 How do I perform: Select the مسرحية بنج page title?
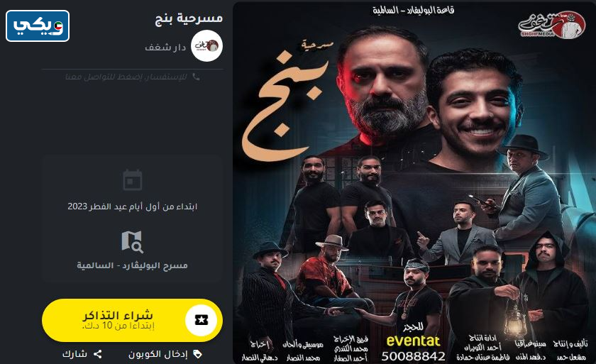(x=189, y=18)
